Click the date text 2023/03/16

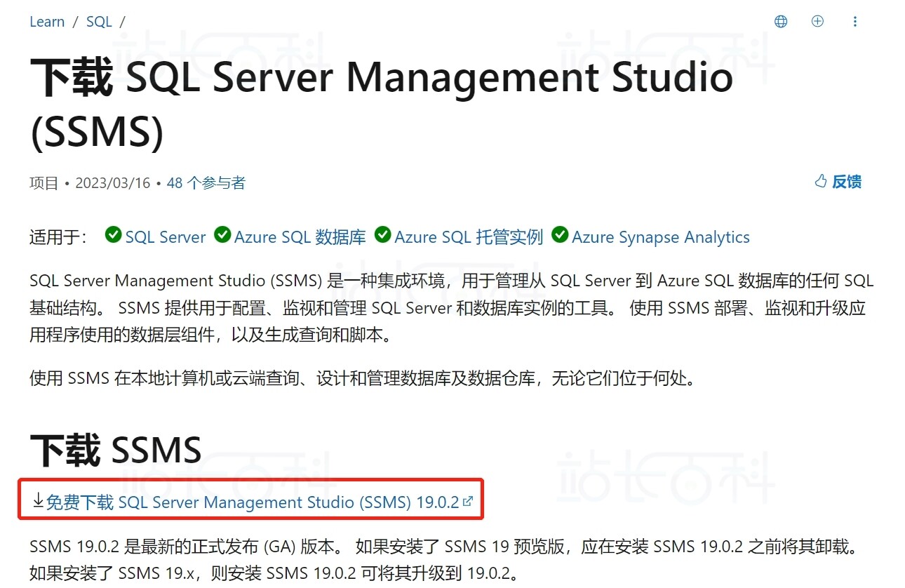(x=113, y=183)
